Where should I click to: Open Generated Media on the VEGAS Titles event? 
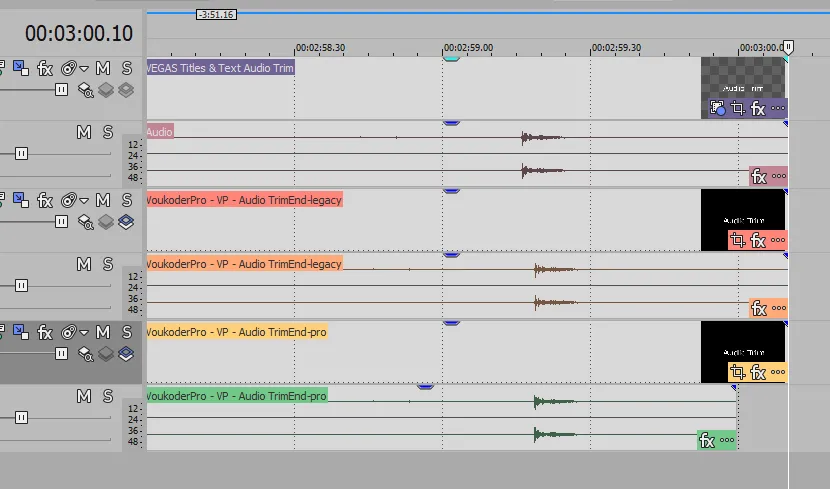[x=717, y=108]
